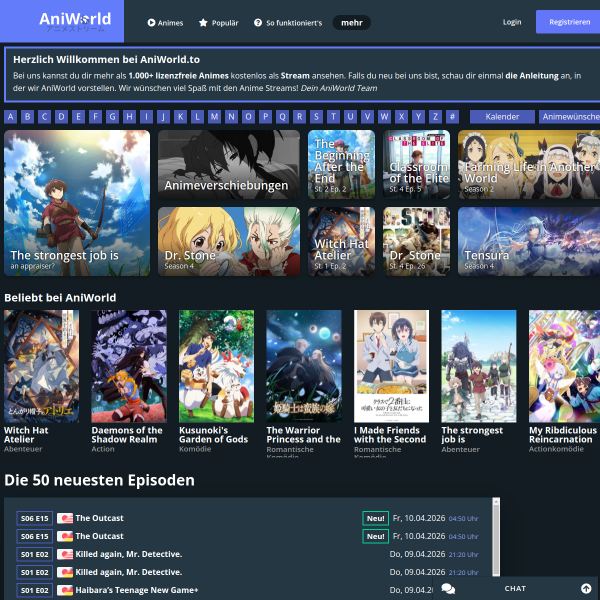Open the Dr. Stone Season 4 card
The height and width of the screenshot is (600, 600).
point(229,241)
